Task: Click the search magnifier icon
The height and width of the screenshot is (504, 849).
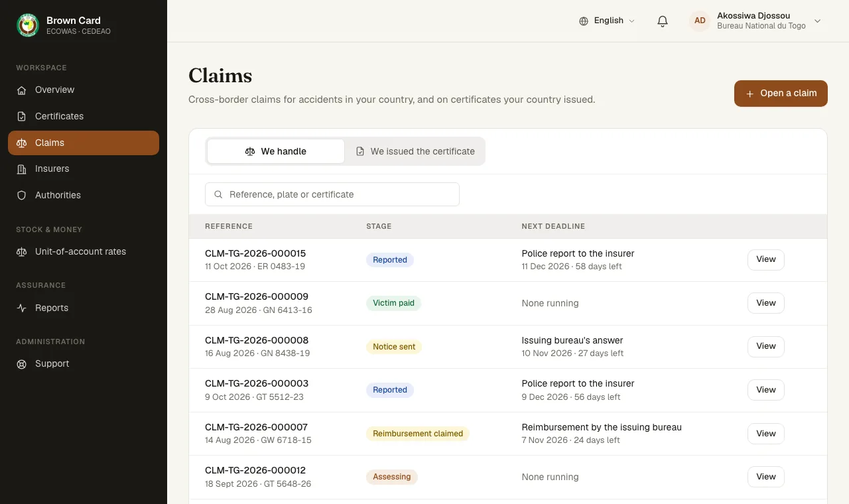Action: [x=218, y=194]
